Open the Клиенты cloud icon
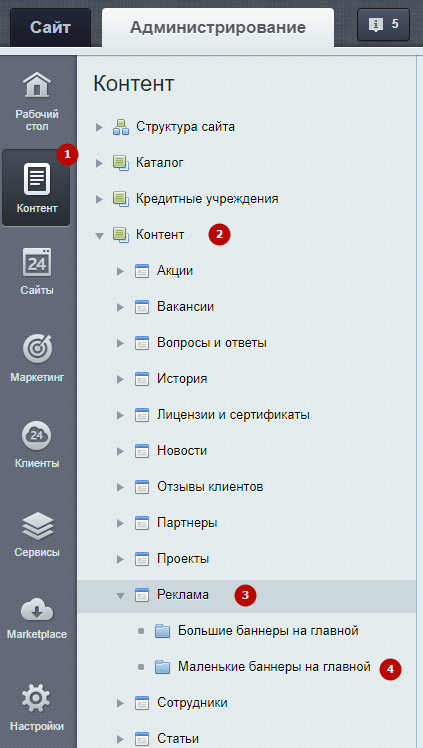This screenshot has height=748, width=423. (37, 435)
